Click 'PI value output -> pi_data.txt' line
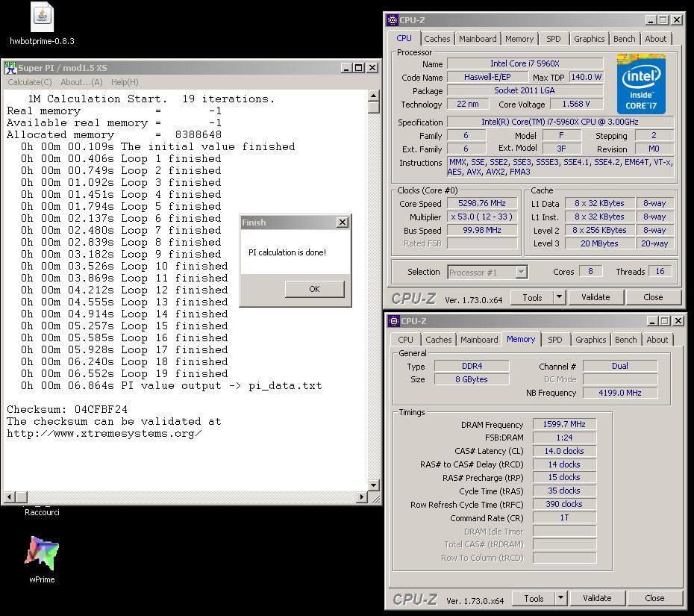This screenshot has width=694, height=616. 172,386
